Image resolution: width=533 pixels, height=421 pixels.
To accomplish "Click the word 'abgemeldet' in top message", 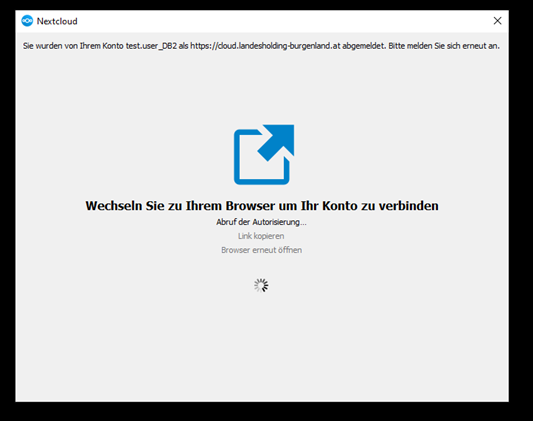I will pyautogui.click(x=363, y=46).
